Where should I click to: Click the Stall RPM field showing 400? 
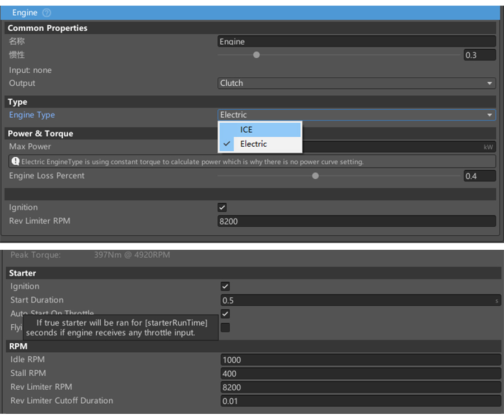(361, 374)
